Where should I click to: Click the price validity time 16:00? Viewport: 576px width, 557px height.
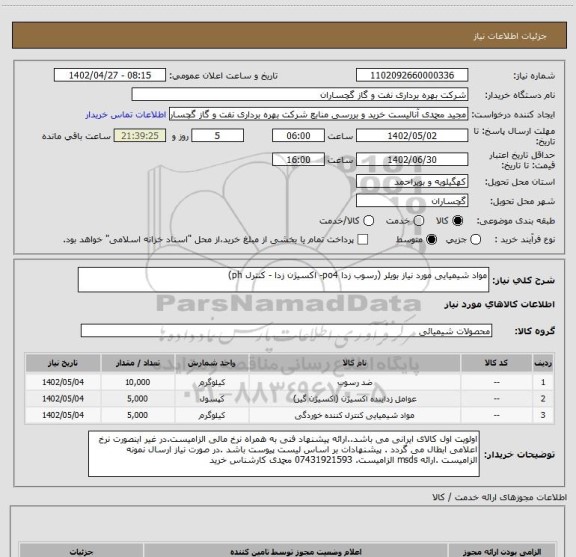[x=298, y=159]
